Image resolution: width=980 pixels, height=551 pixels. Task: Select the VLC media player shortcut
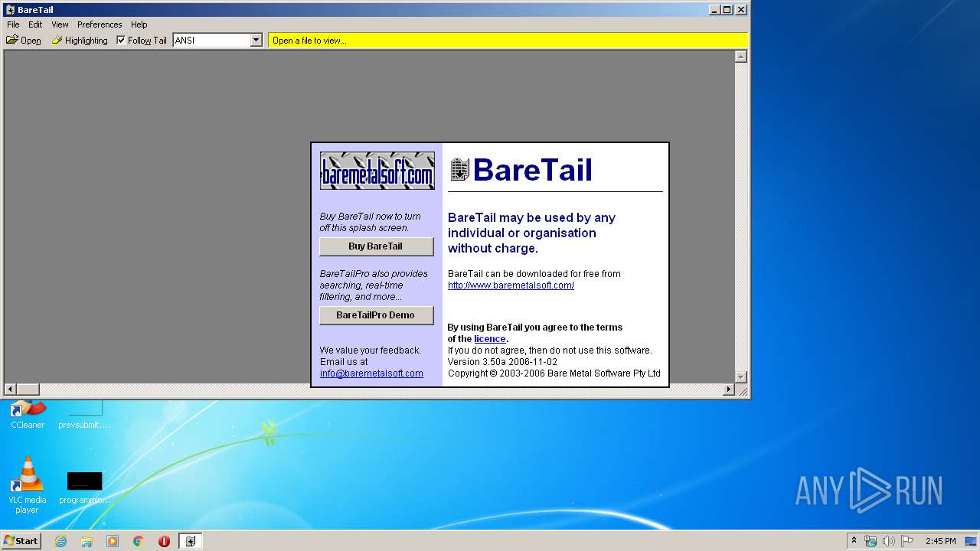[28, 485]
